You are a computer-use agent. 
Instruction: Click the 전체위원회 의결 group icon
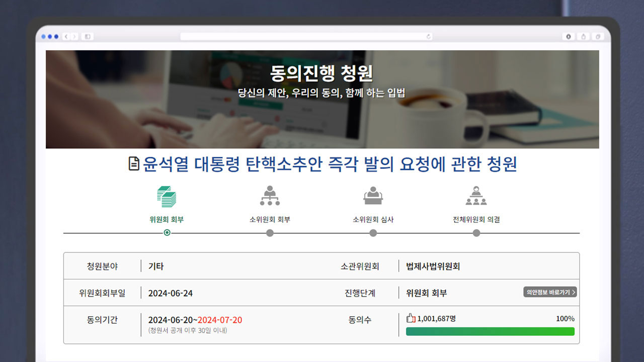pos(476,196)
